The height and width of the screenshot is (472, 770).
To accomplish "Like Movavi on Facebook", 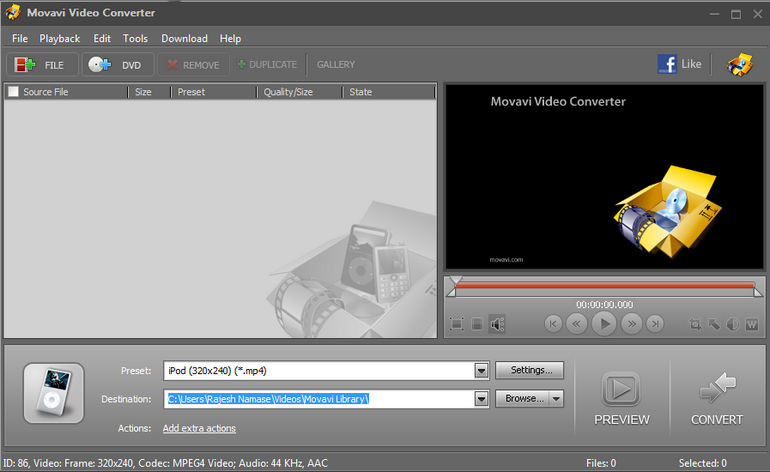I will (x=680, y=64).
